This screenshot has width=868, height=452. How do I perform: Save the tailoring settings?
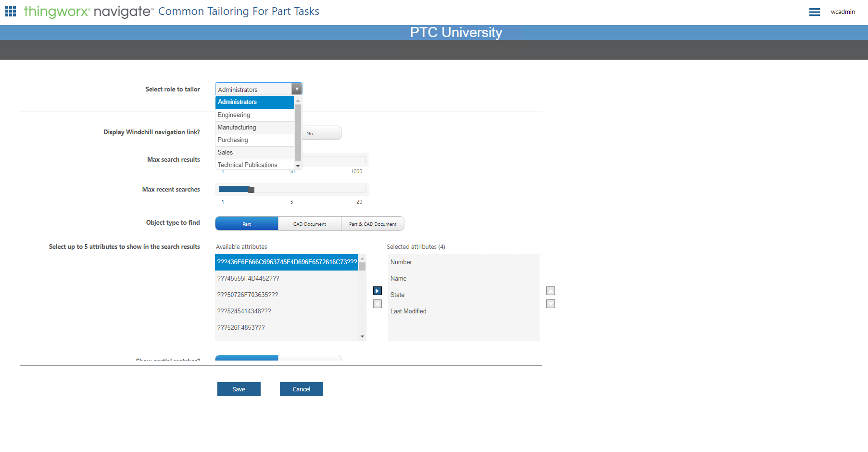tap(239, 389)
